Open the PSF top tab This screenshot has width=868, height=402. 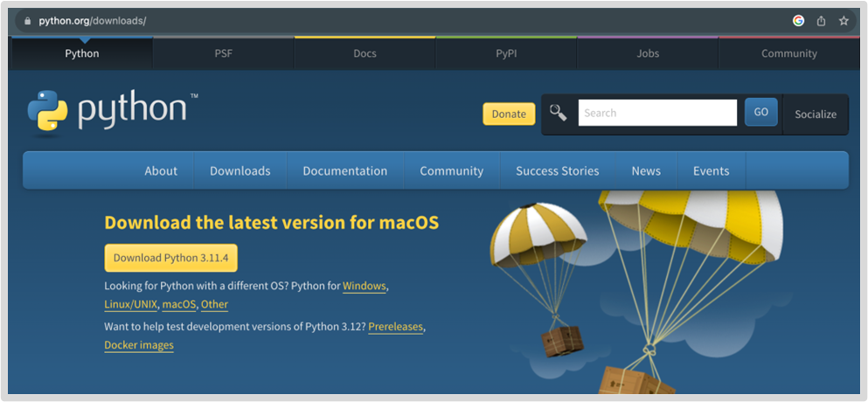coord(224,53)
